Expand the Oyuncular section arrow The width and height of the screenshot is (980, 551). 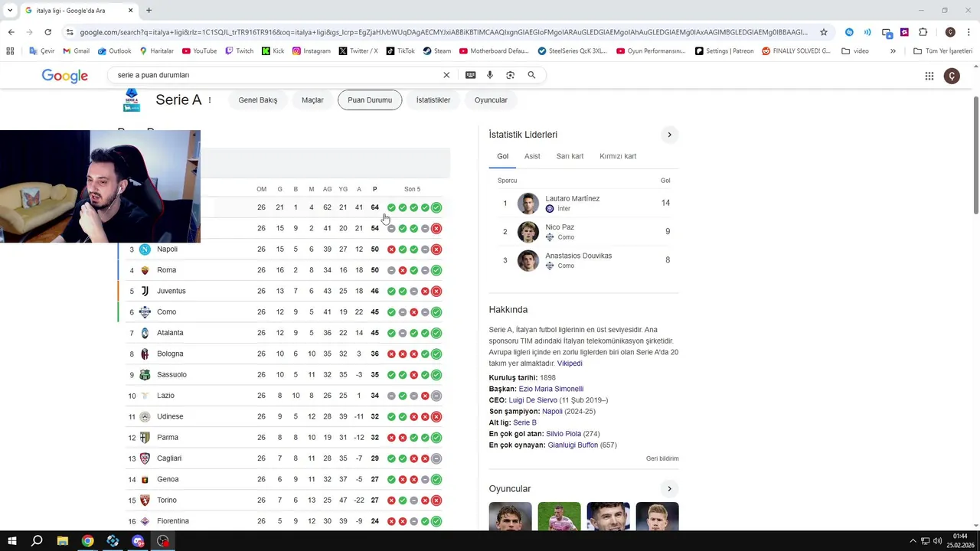(669, 489)
